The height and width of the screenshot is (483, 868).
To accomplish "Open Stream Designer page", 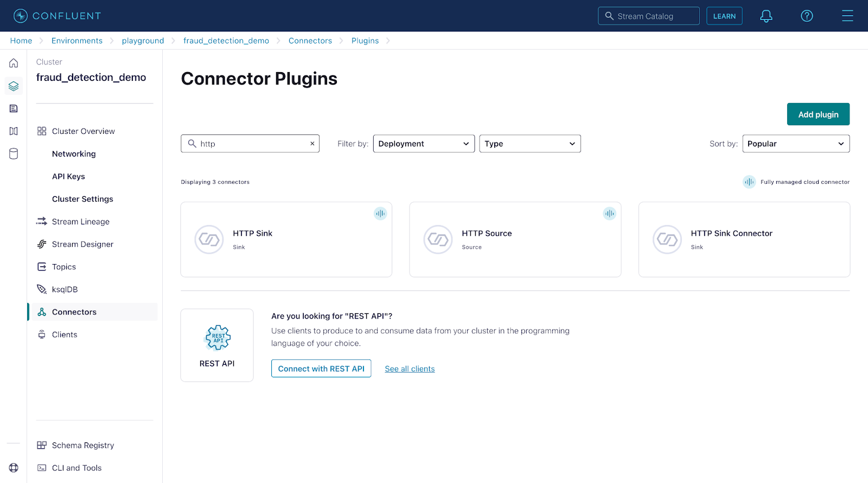I will tap(82, 244).
